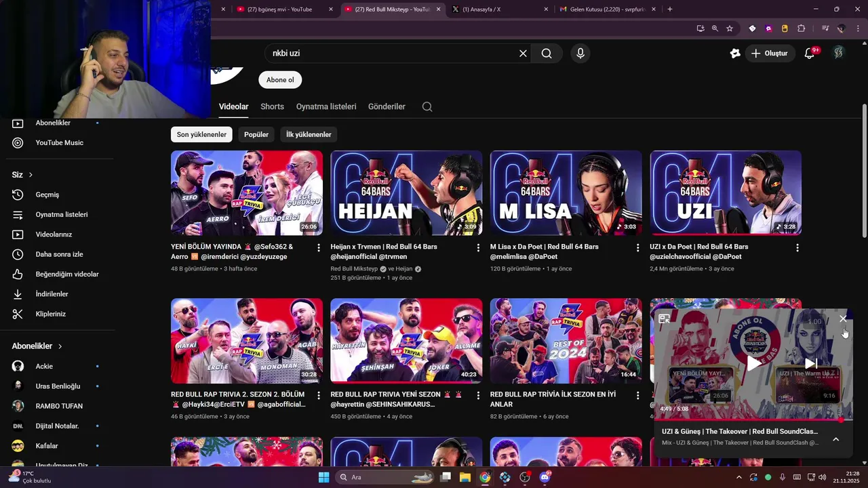Click the magnifier search button
The height and width of the screenshot is (488, 868).
point(547,54)
